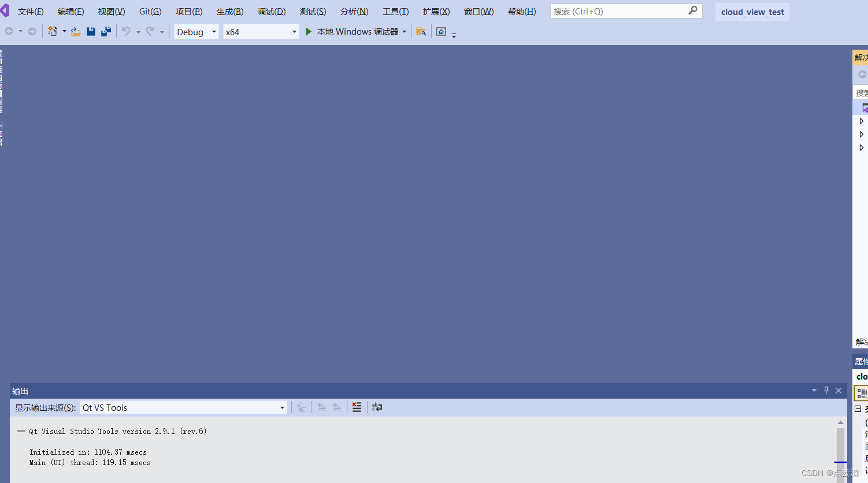Open the x64 platform dropdown

[261, 32]
